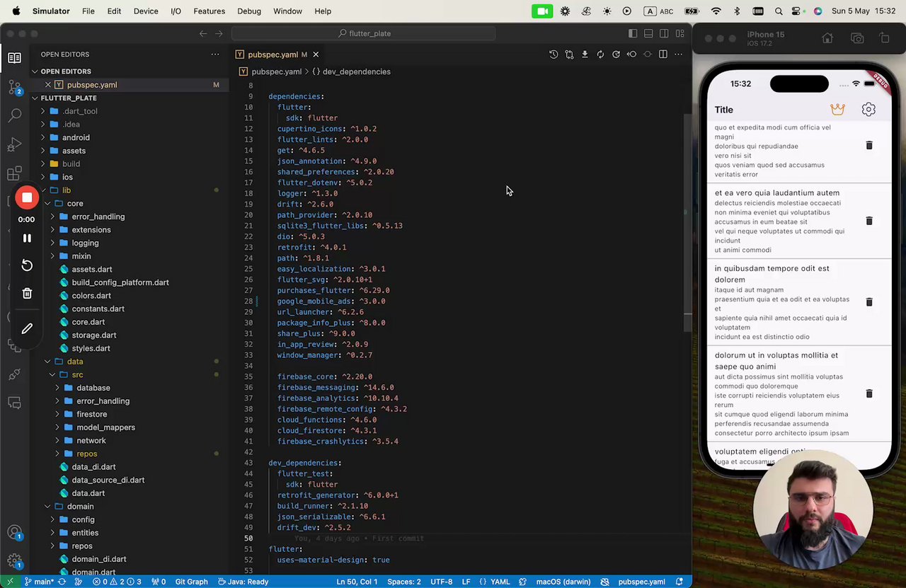Click the compare changes icon in editor toolbar
The width and height of the screenshot is (906, 588).
569,54
